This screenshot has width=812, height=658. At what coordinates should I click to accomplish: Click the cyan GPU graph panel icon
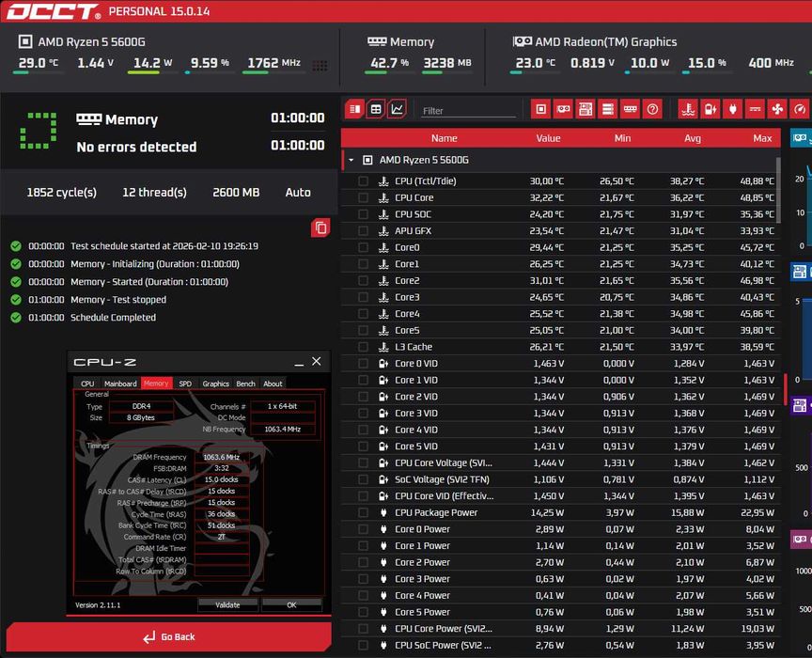tap(800, 138)
